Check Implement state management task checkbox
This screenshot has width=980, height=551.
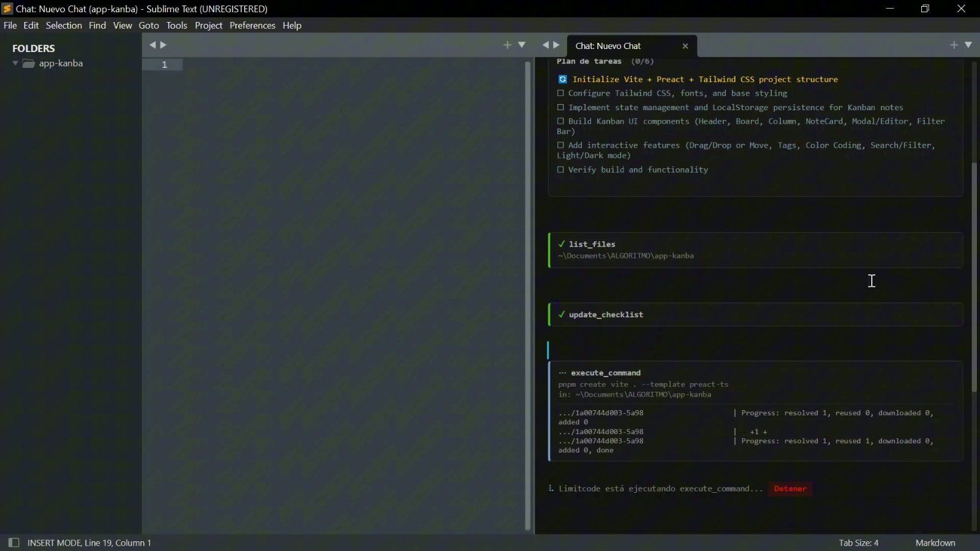[560, 107]
